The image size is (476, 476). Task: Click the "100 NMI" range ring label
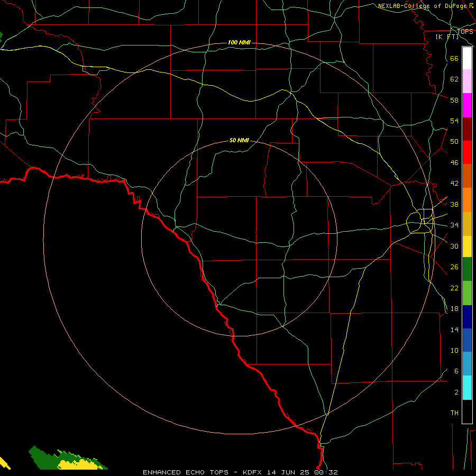click(239, 42)
